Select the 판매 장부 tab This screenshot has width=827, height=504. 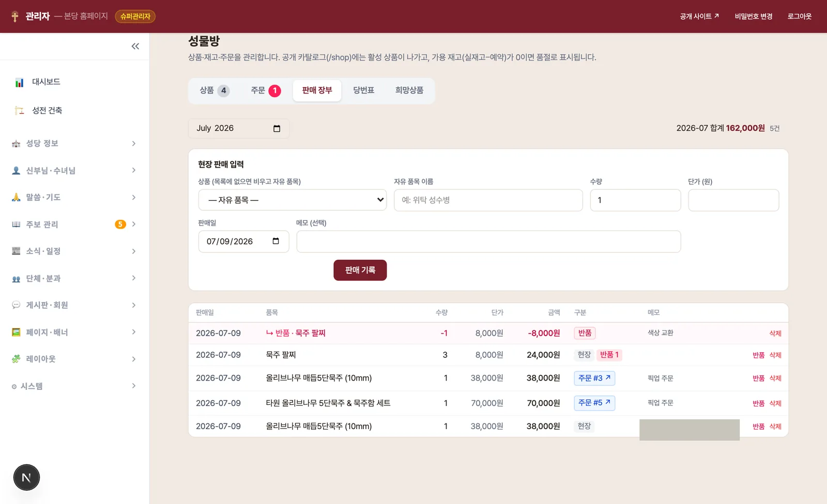coord(317,90)
